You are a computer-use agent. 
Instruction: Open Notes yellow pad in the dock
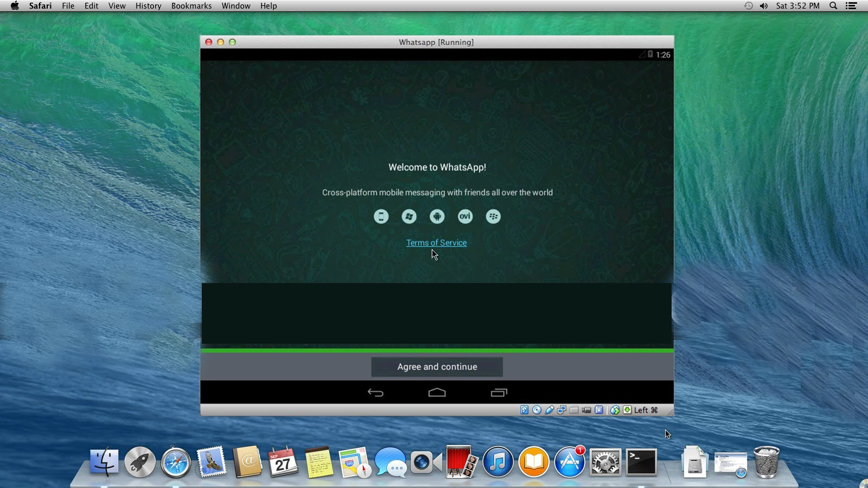coord(319,462)
